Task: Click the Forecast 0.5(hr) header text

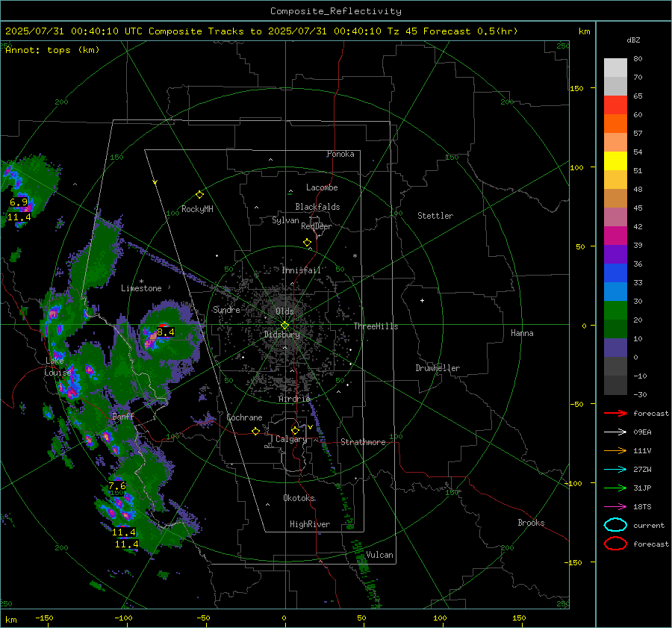Action: click(x=470, y=31)
